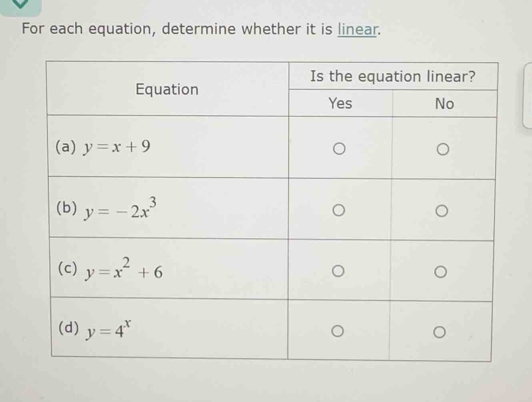Select the equation cell for row (b)

coord(168,208)
